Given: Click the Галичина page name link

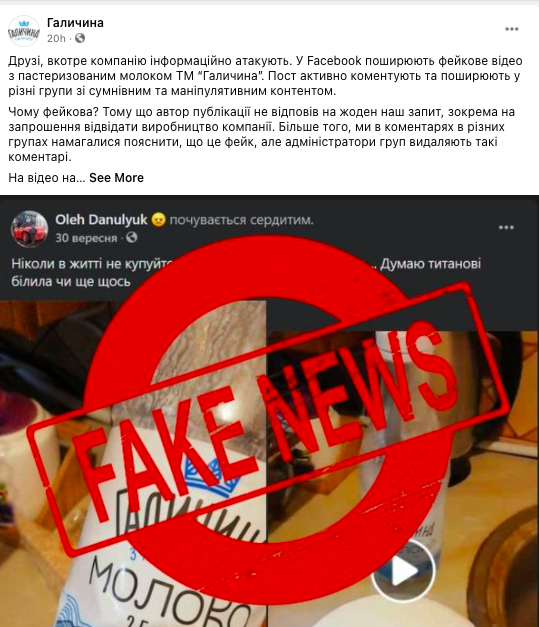Looking at the screenshot, I should 75,23.
